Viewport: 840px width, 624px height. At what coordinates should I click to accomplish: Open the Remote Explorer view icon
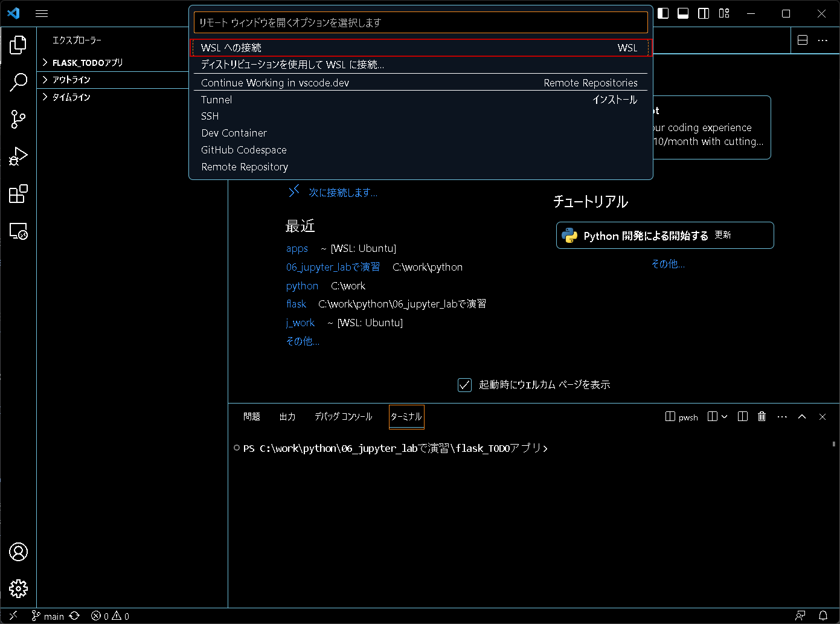point(18,231)
